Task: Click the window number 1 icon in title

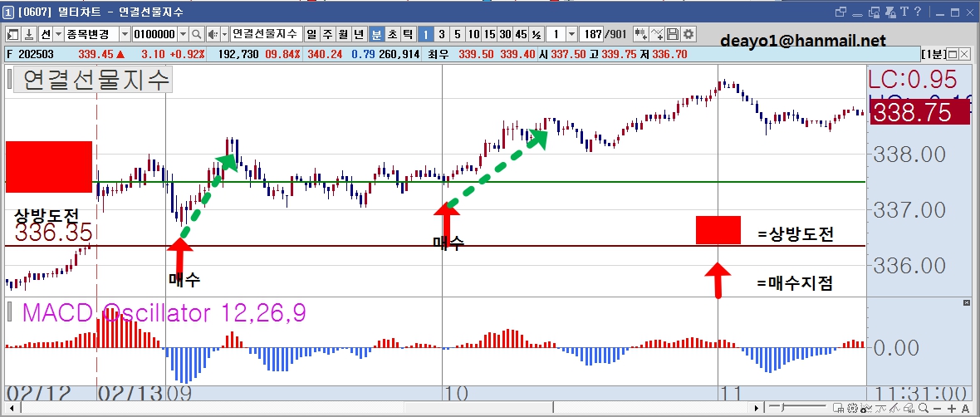Action: 9,12
